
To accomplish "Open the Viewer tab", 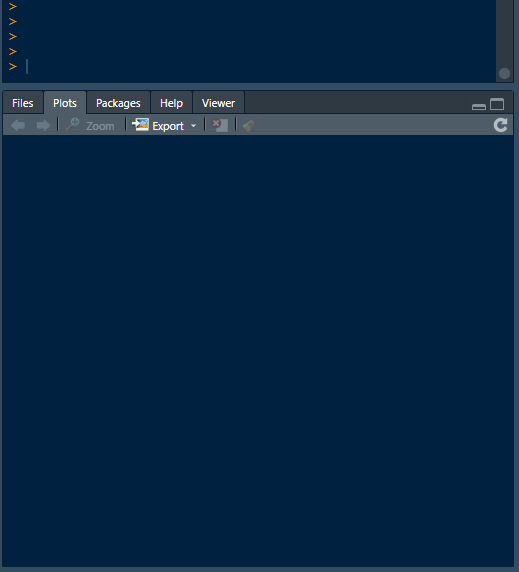I will coord(218,103).
